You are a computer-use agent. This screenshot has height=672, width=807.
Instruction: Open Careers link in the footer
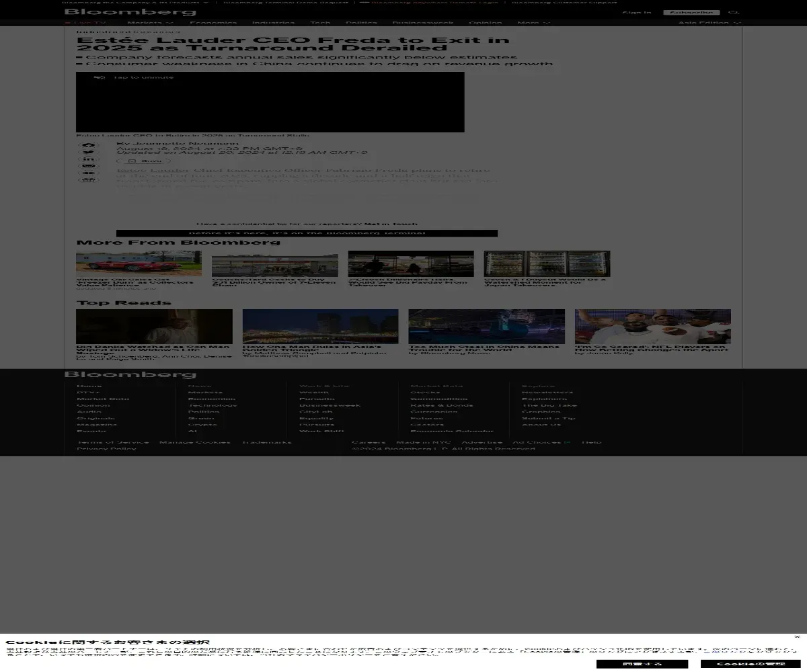[x=369, y=442]
